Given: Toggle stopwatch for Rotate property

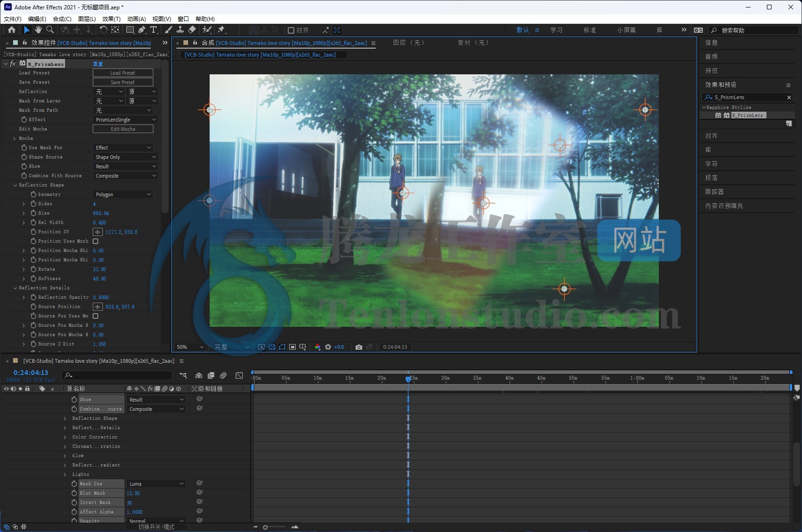Looking at the screenshot, I should [33, 269].
